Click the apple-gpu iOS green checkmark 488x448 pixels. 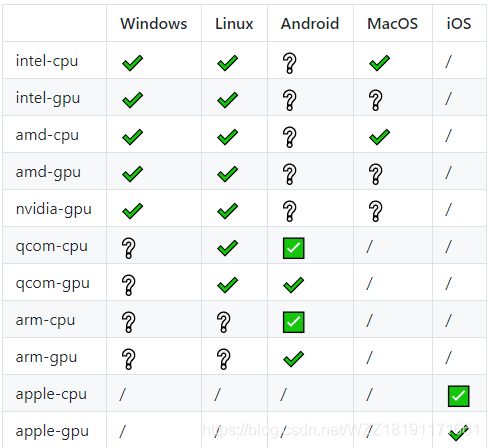tap(459, 433)
